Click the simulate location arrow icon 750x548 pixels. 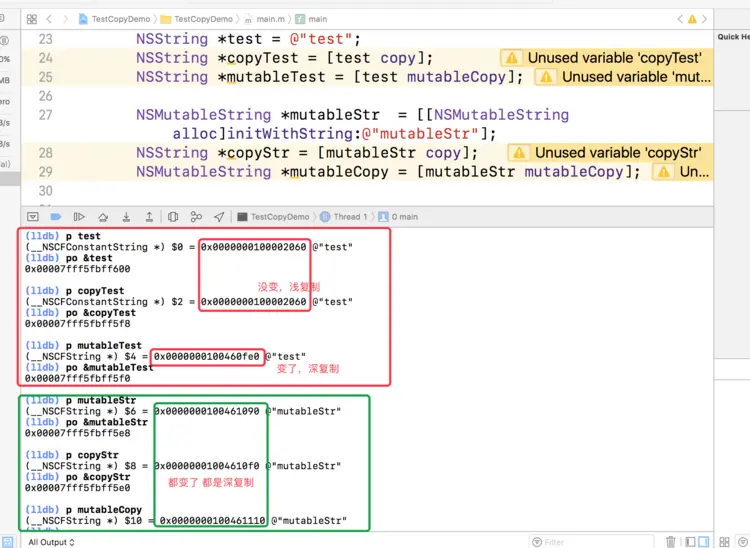tap(219, 217)
